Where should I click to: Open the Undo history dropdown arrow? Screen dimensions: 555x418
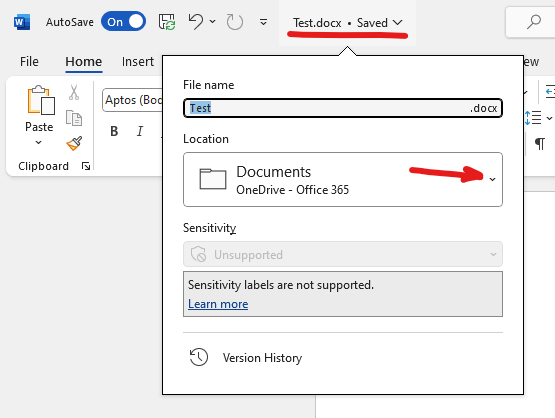click(212, 22)
